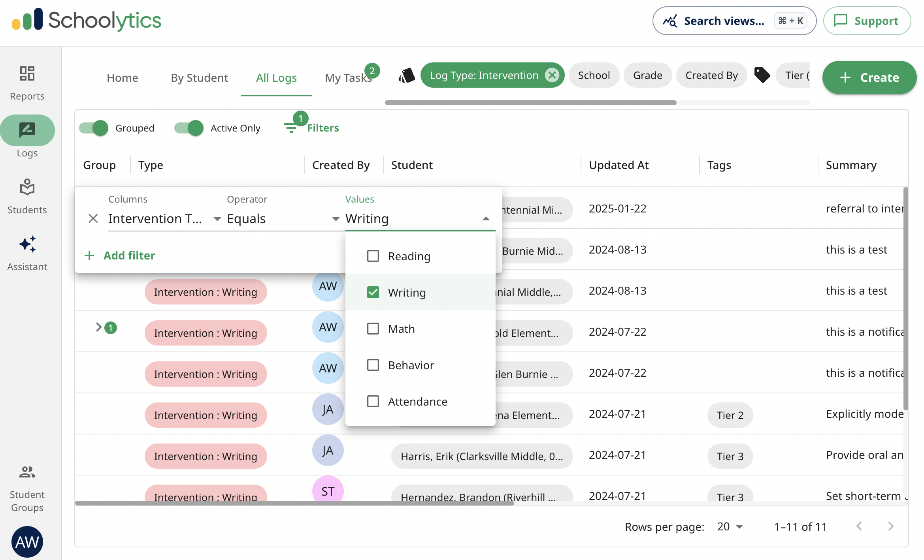Open the Students sidebar icon
Image resolution: width=924 pixels, height=560 pixels.
(27, 187)
